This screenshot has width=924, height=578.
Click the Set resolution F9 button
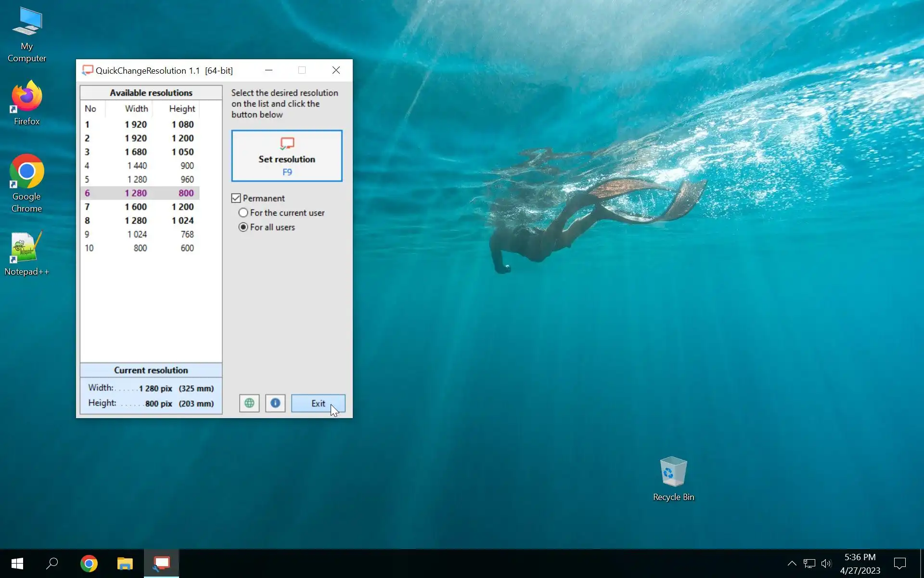click(x=287, y=156)
